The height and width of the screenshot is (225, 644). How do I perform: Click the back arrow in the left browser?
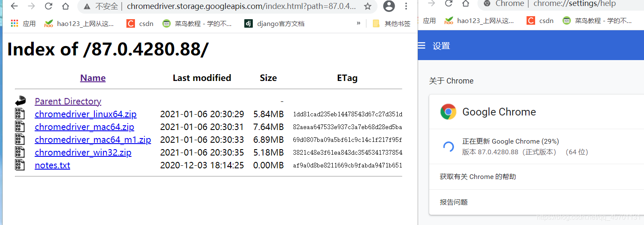point(14,6)
